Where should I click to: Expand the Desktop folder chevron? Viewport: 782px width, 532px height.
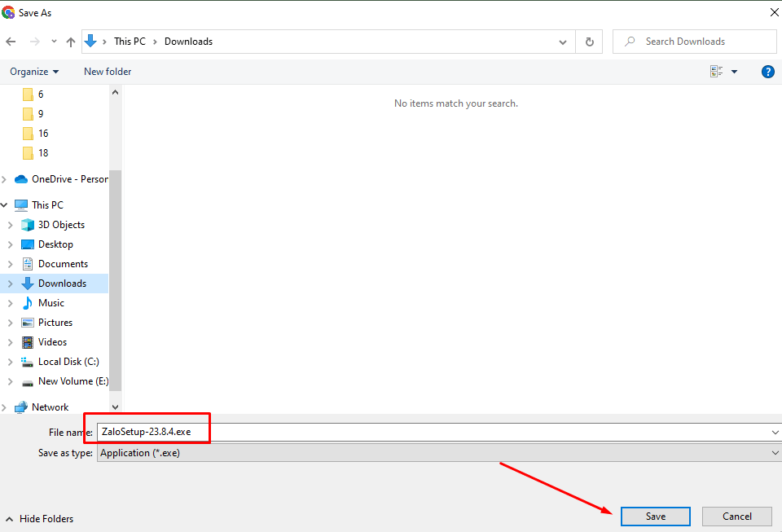point(10,244)
